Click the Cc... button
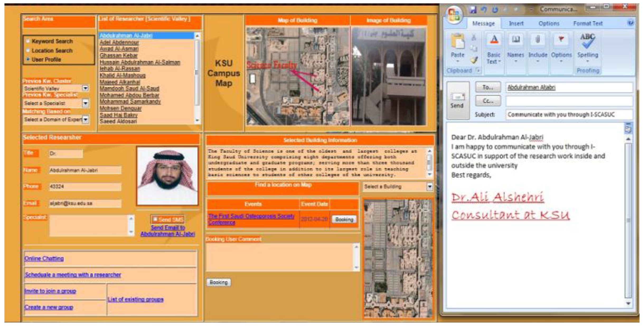 click(488, 101)
